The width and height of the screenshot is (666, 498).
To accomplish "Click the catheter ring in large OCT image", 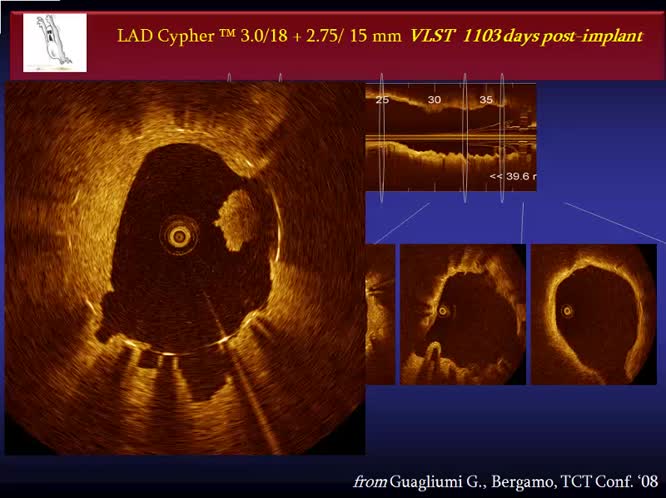I will pyautogui.click(x=180, y=235).
